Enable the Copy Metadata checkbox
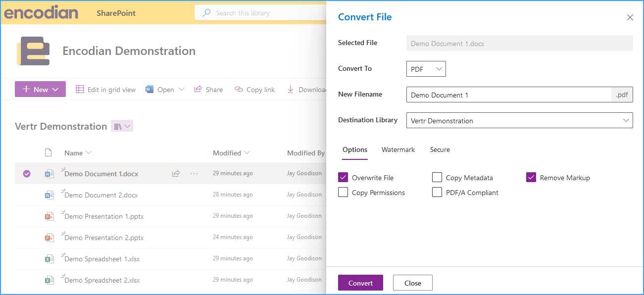 click(x=437, y=177)
